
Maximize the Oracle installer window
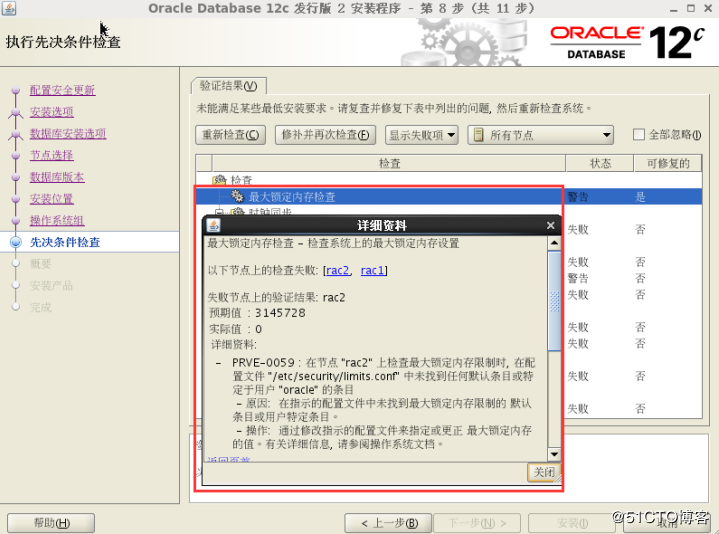pos(691,8)
